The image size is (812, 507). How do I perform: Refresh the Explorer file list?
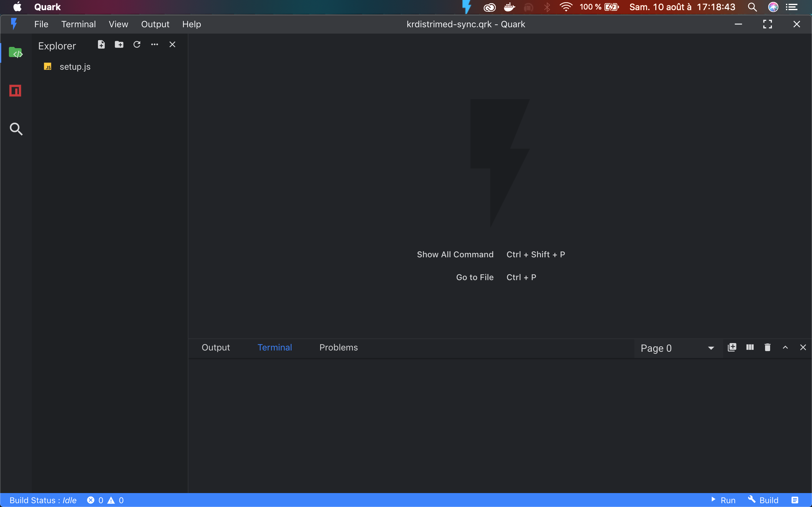pos(137,45)
